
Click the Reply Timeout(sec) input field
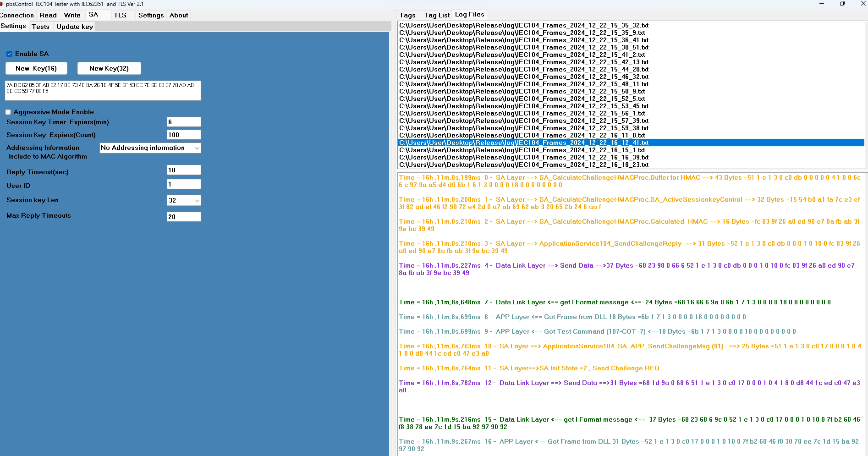(x=183, y=170)
